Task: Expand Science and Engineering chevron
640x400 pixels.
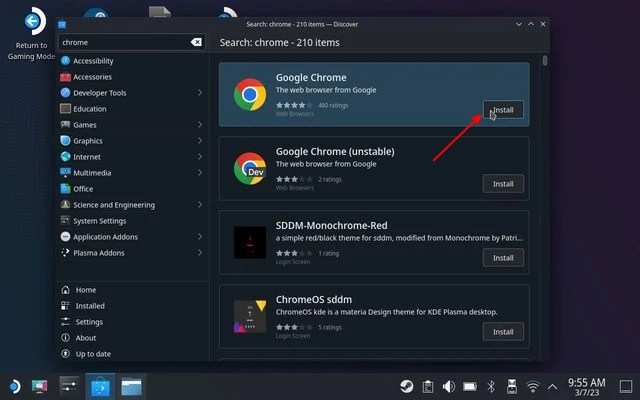Action: point(200,204)
